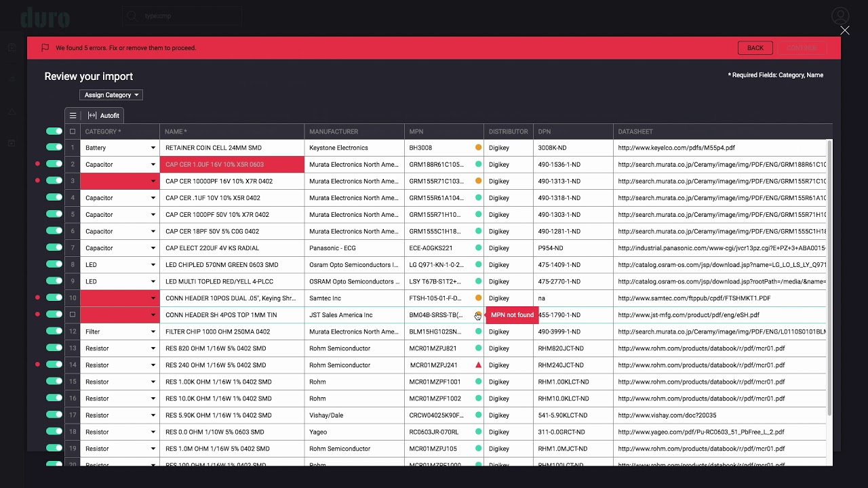The height and width of the screenshot is (488, 868).
Task: Click the green status dot for BLM15HG102SN
Action: [x=478, y=331]
